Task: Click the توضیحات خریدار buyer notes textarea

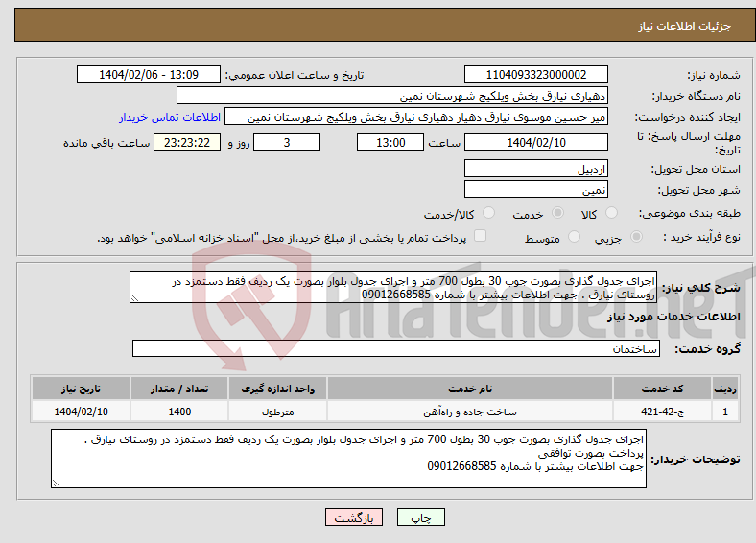Action: 348,459
